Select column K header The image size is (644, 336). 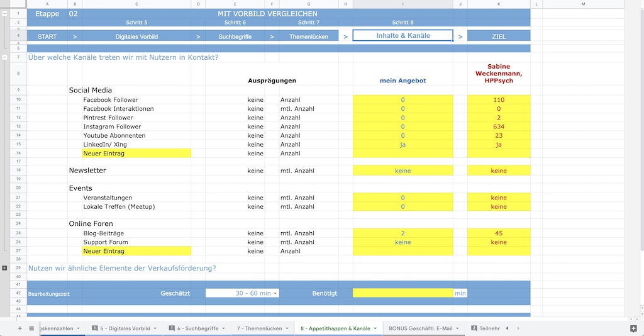pos(499,4)
